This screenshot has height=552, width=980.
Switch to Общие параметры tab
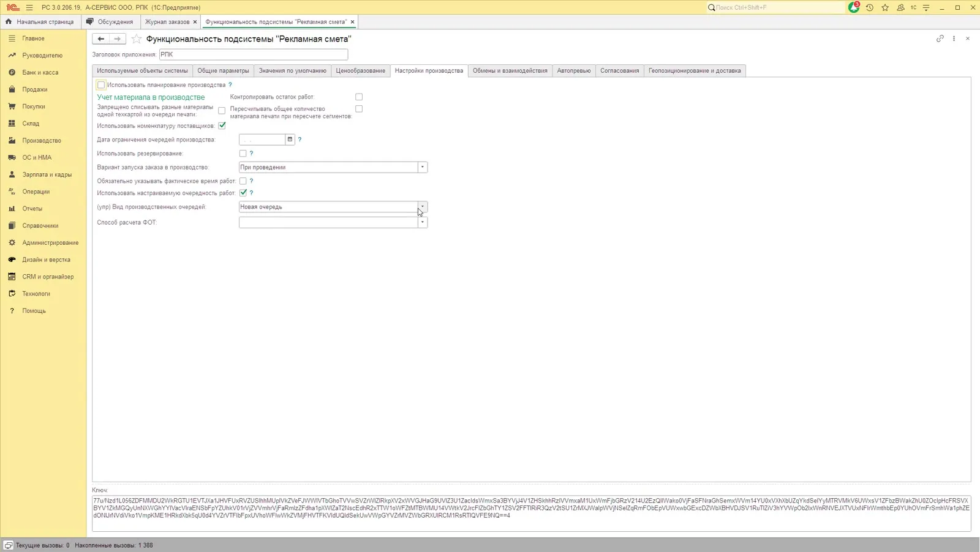pos(223,70)
